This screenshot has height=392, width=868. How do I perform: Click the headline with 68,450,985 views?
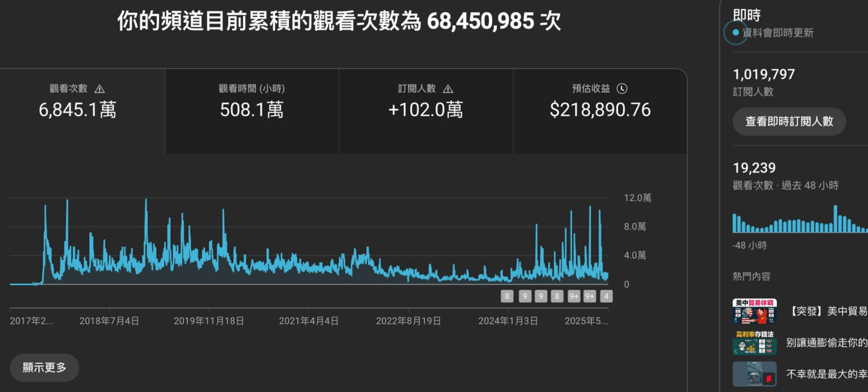pos(339,22)
